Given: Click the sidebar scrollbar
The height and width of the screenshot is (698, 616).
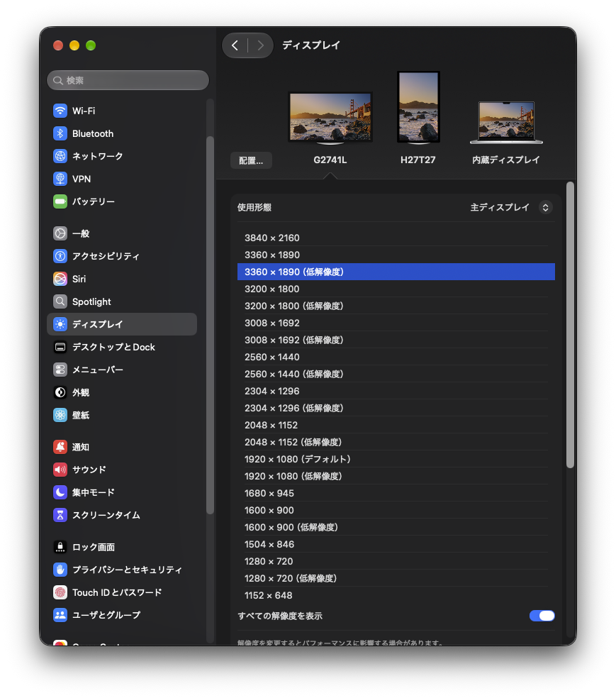Looking at the screenshot, I should click(210, 325).
